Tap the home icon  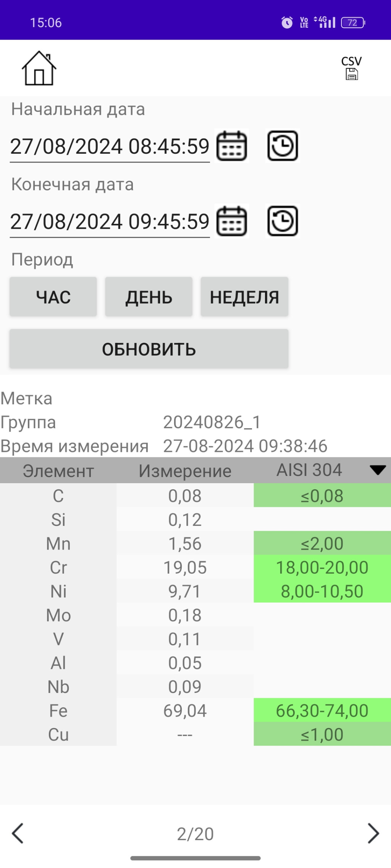click(x=39, y=69)
